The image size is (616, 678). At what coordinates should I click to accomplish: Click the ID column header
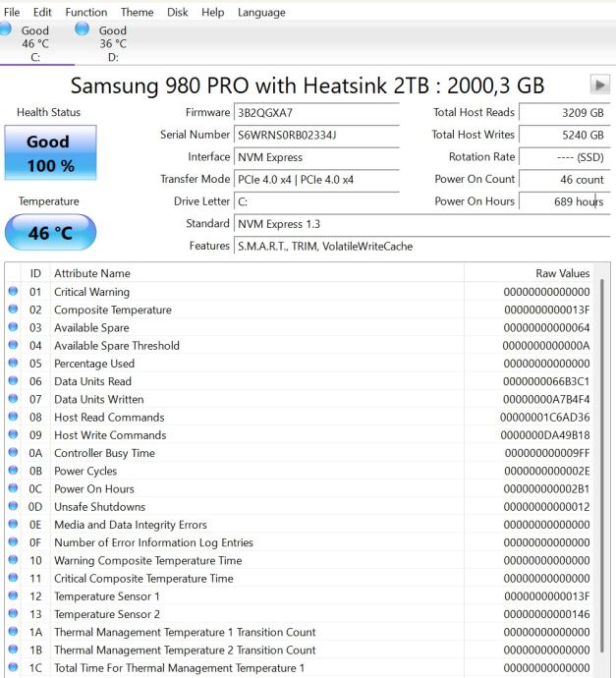coord(35,273)
